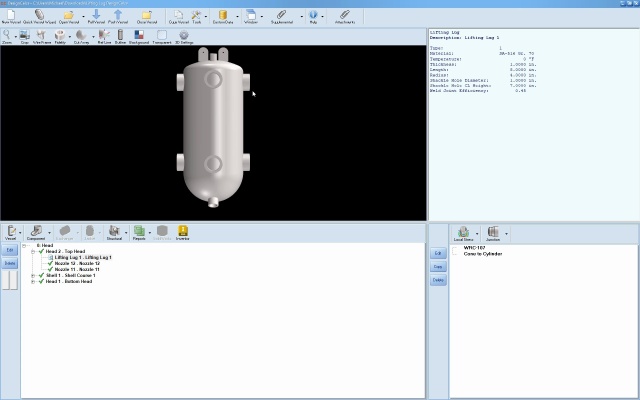Click the Push Vessel arrow icon
Viewport: 640px width, 400px height.
tap(118, 15)
